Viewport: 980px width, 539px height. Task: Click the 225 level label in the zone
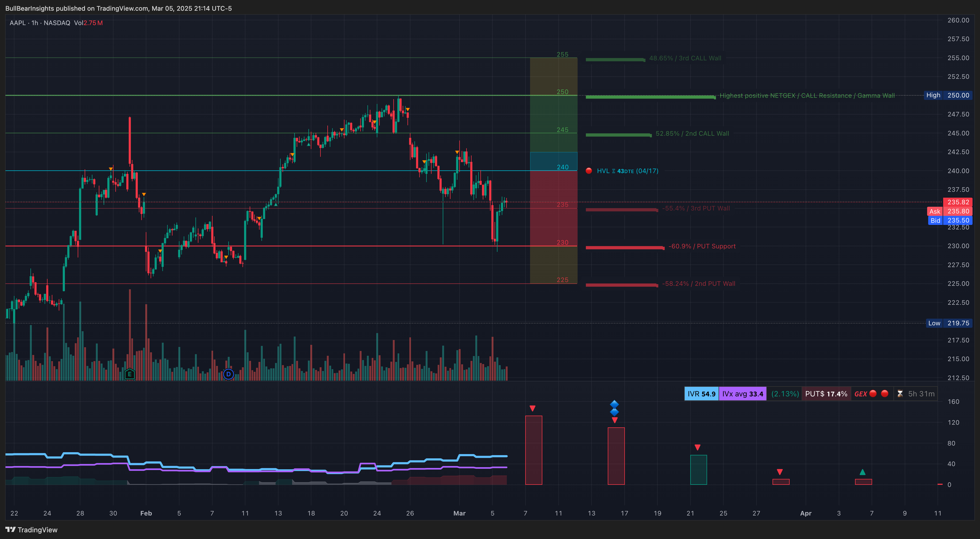pos(562,280)
